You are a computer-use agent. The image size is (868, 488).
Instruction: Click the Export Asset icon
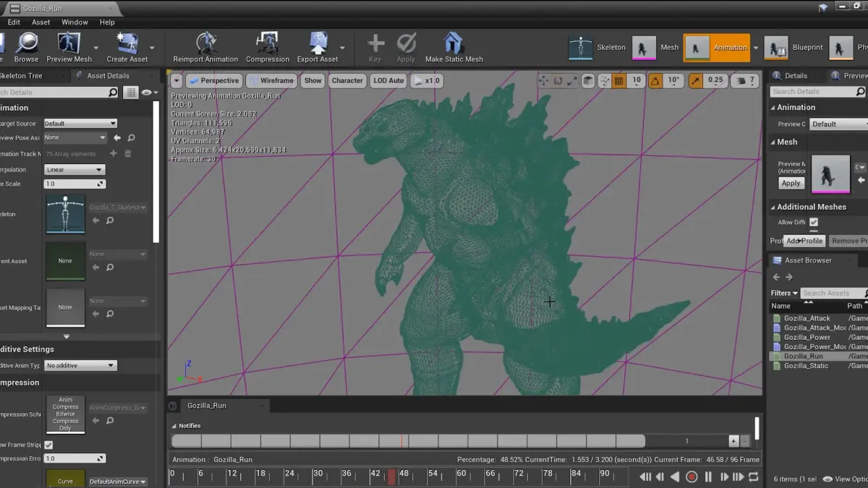click(x=318, y=43)
